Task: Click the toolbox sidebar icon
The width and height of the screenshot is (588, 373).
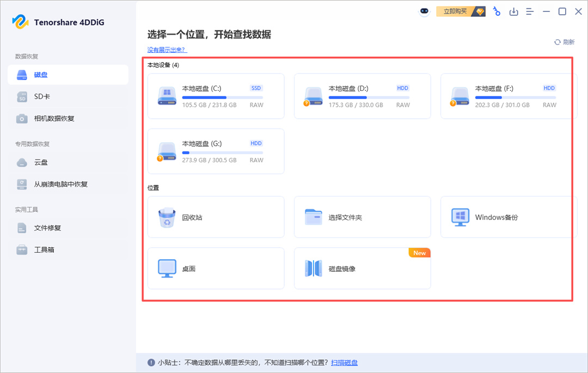Action: click(x=22, y=250)
